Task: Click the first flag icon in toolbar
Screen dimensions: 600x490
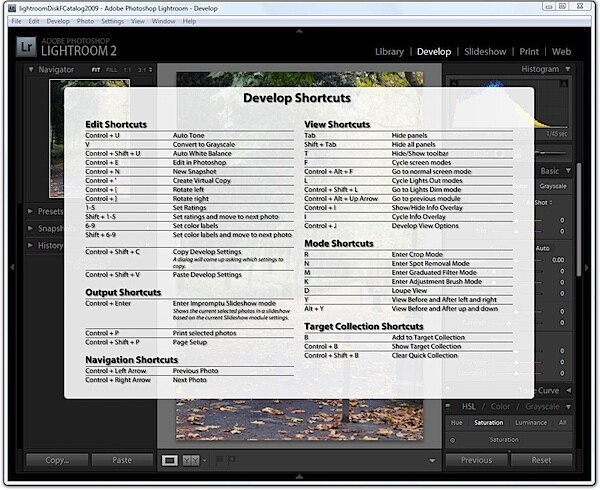Action: pos(220,460)
